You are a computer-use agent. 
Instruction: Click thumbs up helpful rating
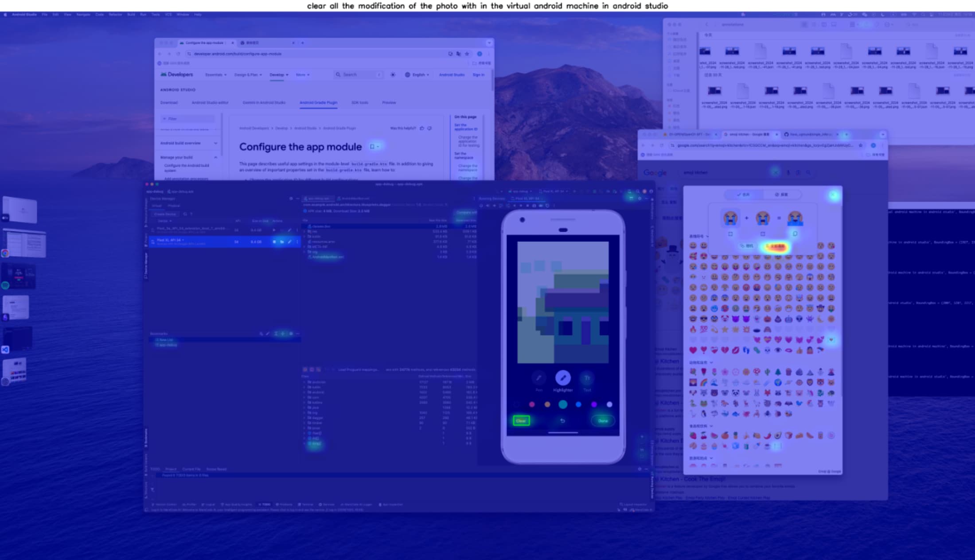click(x=422, y=128)
